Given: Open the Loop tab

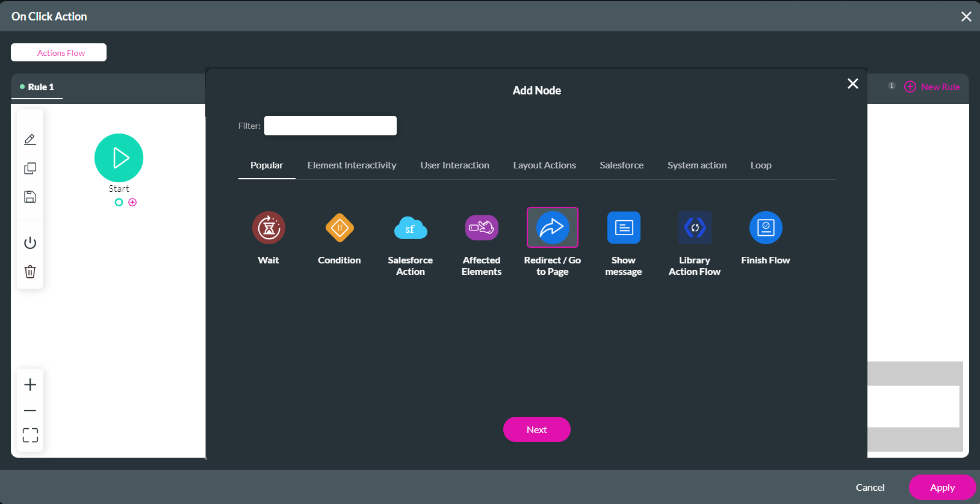Looking at the screenshot, I should (x=761, y=165).
